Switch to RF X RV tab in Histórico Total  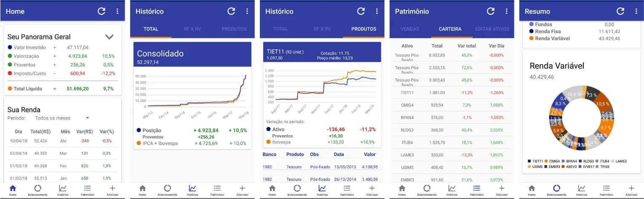click(192, 29)
